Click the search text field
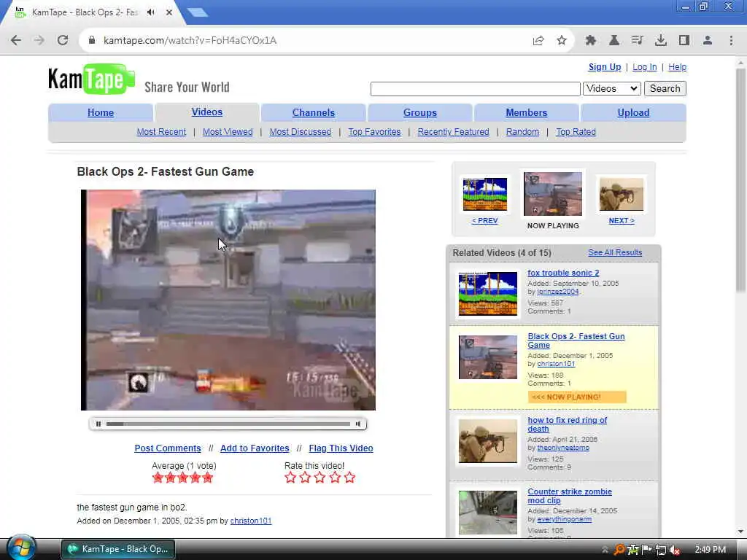Viewport: 747px width, 560px height. [475, 88]
